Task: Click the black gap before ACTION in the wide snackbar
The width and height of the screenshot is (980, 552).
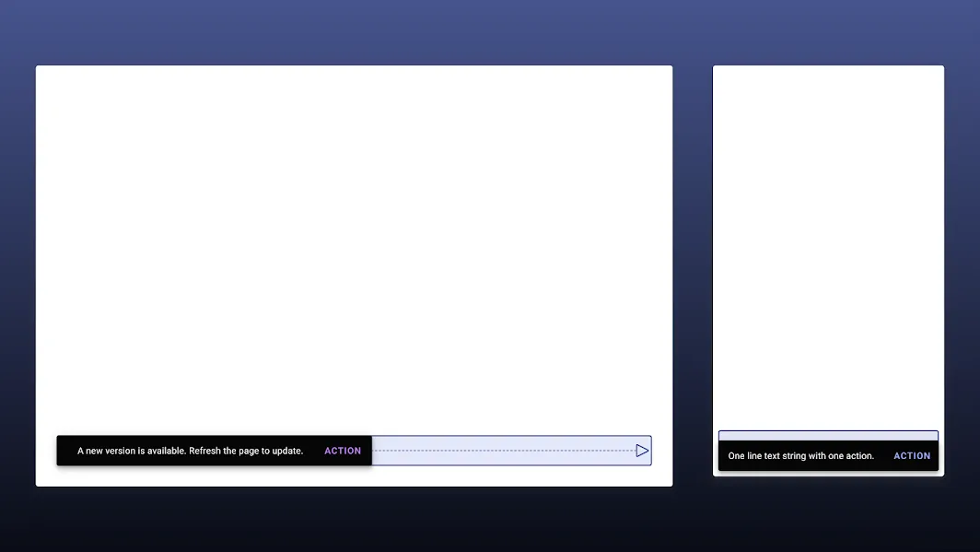Action: [x=313, y=451]
